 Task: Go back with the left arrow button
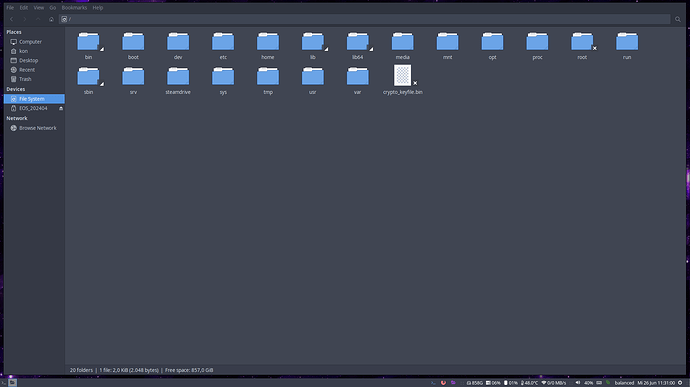[12, 19]
